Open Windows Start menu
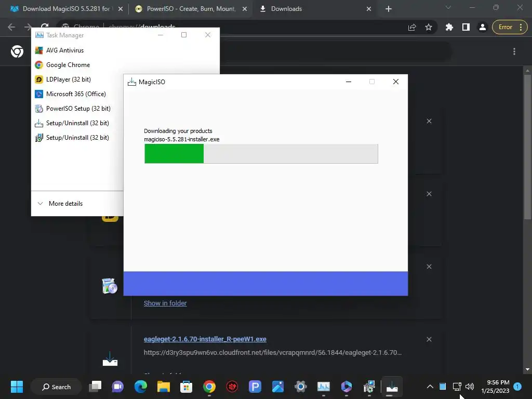Viewport: 532px width, 399px height. coord(17,387)
